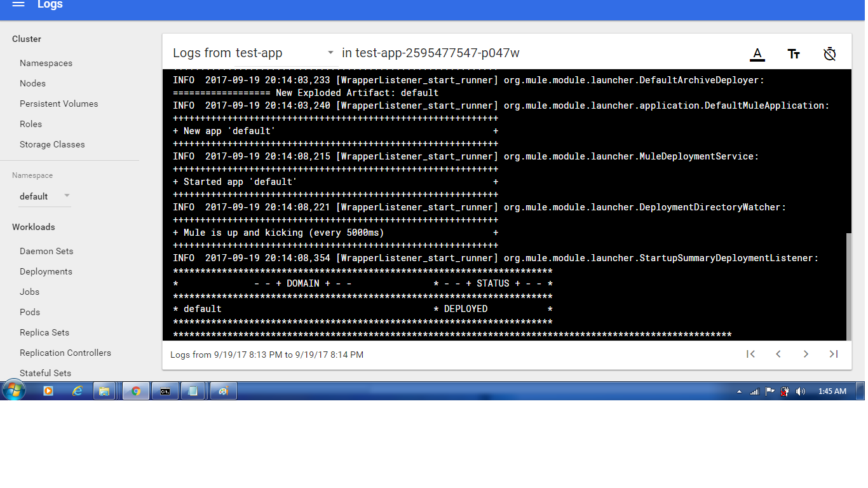The height and width of the screenshot is (488, 868).
Task: Open Internet Explorer from taskbar
Action: 78,391
